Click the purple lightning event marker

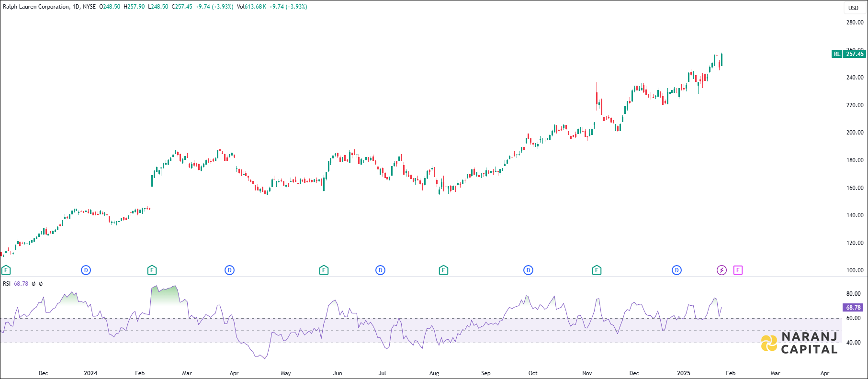[x=721, y=270]
